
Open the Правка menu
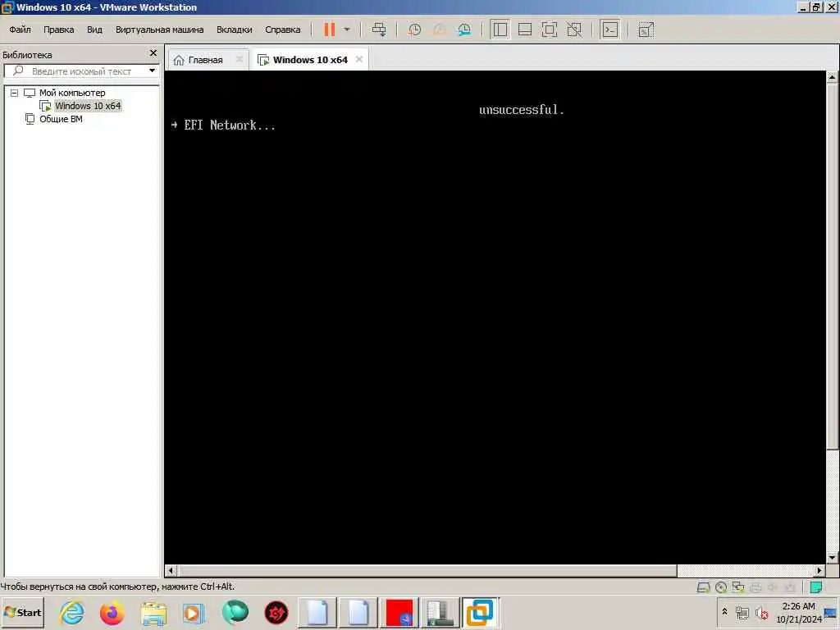pyautogui.click(x=59, y=30)
